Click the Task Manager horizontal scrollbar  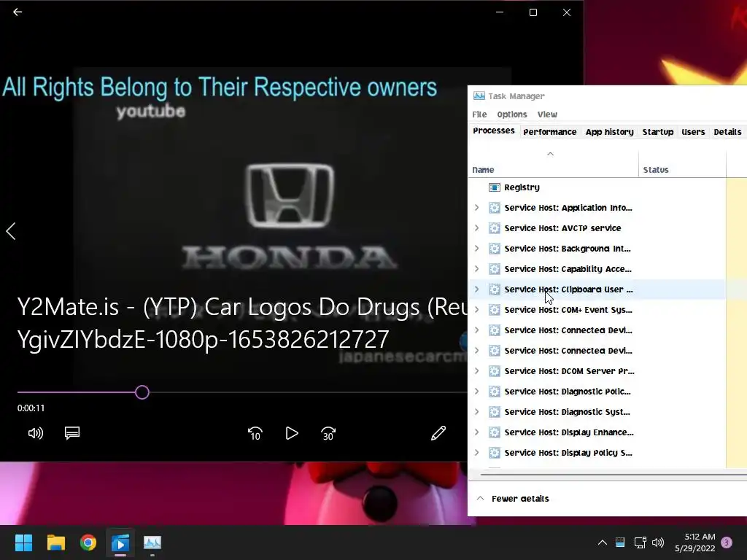(x=614, y=474)
